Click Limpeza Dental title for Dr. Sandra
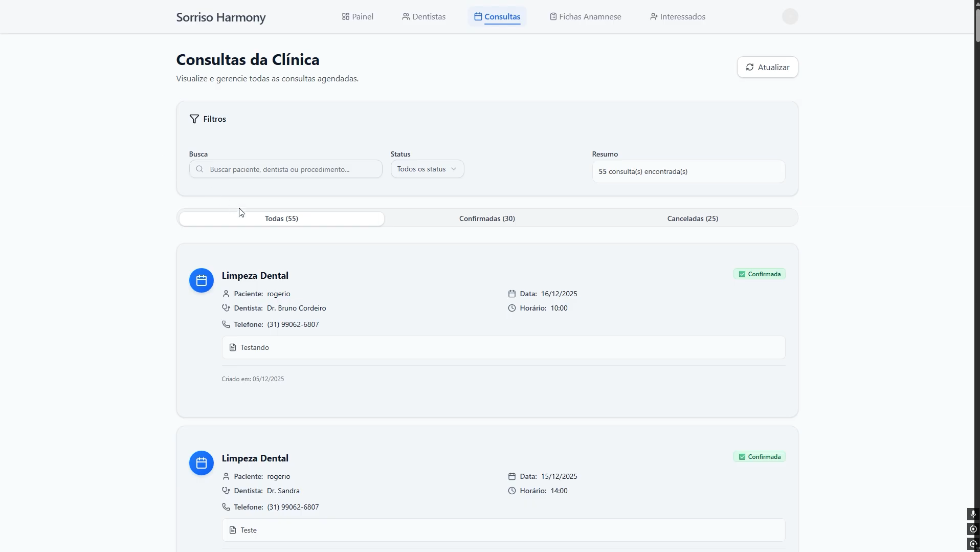This screenshot has height=552, width=980. [x=255, y=458]
